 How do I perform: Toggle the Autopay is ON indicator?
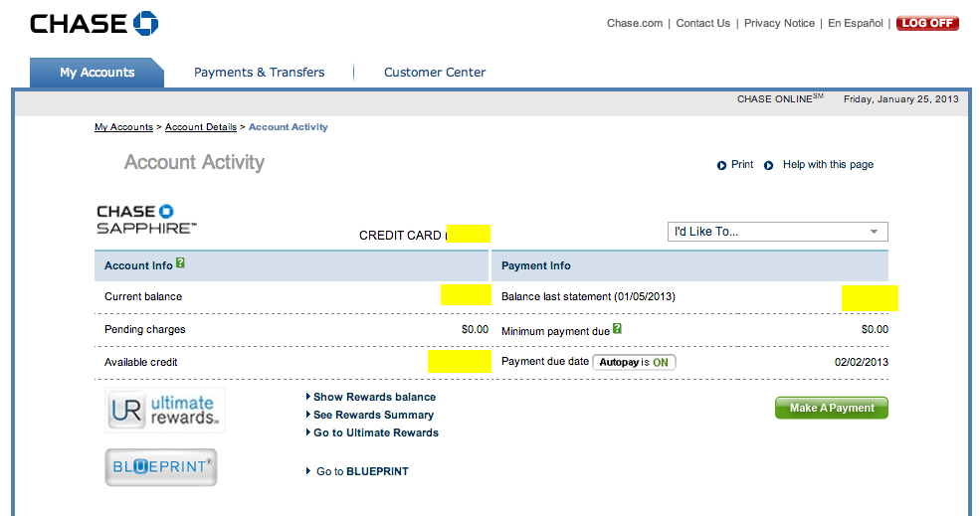(634, 362)
